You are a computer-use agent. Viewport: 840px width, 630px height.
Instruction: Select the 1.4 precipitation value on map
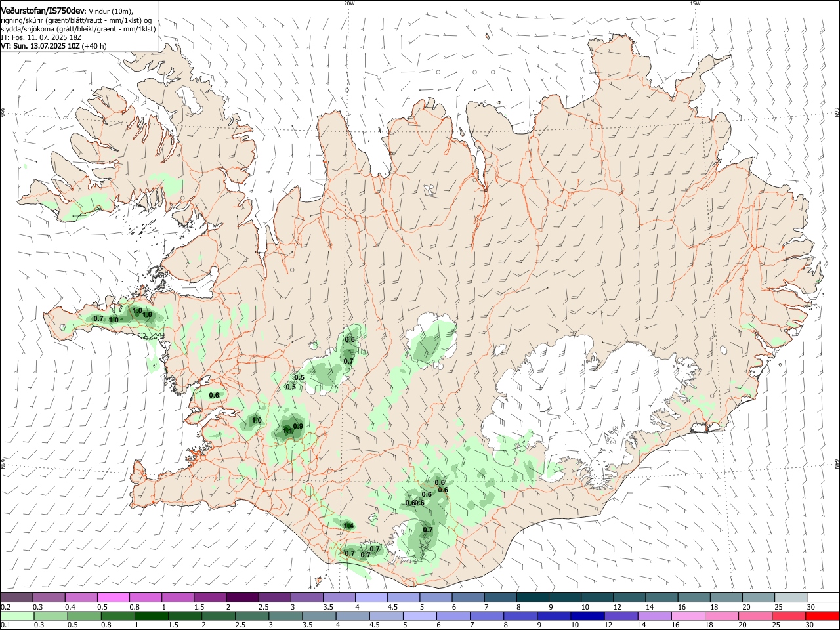point(349,526)
